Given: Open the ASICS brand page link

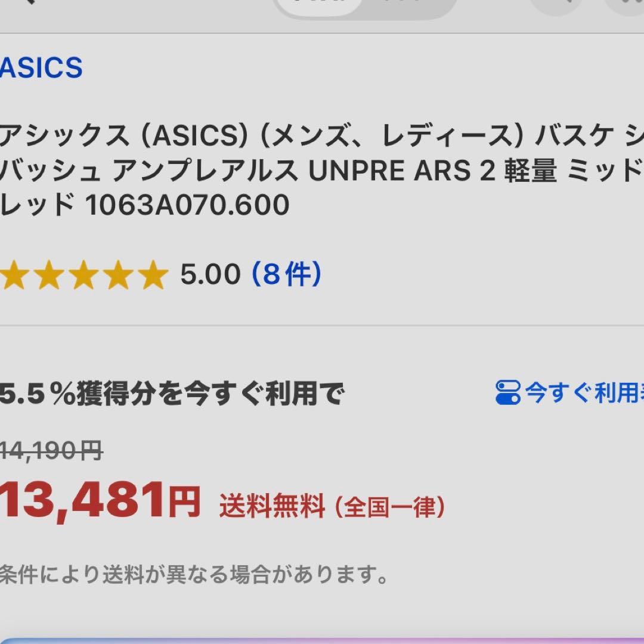Looking at the screenshot, I should 42,68.
